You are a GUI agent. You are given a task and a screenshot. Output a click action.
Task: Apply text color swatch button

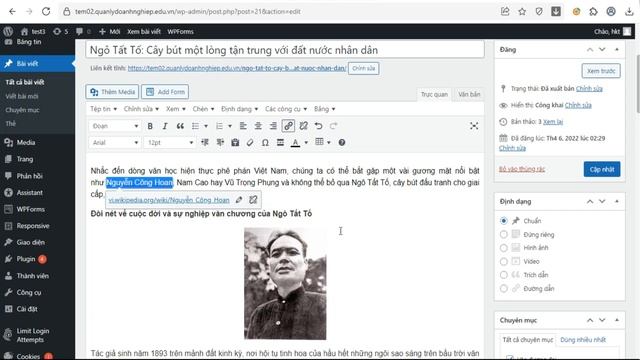tap(295, 142)
